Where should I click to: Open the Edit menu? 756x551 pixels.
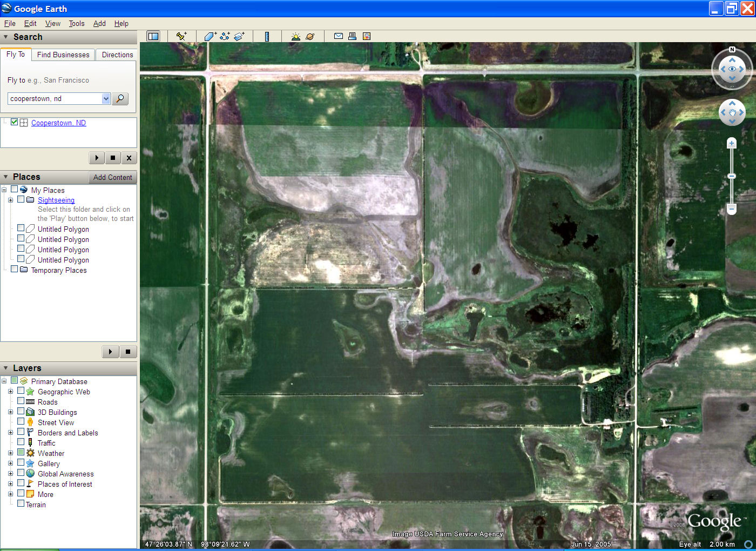(30, 23)
